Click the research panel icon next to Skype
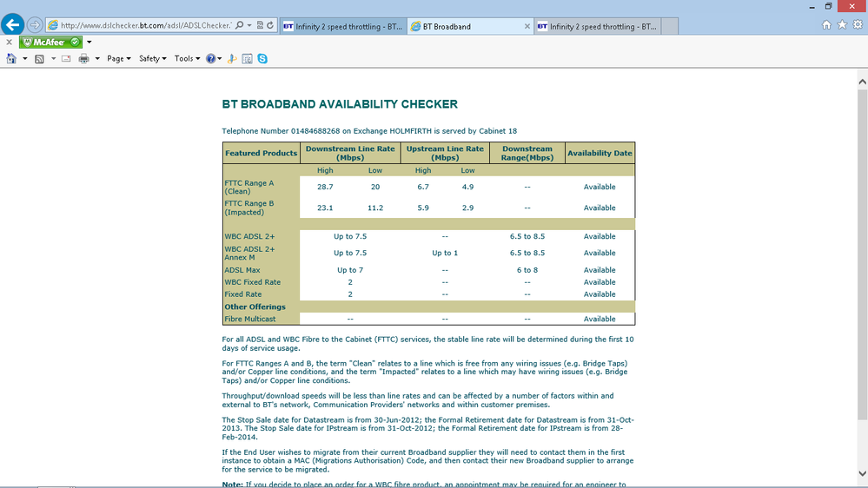 [247, 59]
